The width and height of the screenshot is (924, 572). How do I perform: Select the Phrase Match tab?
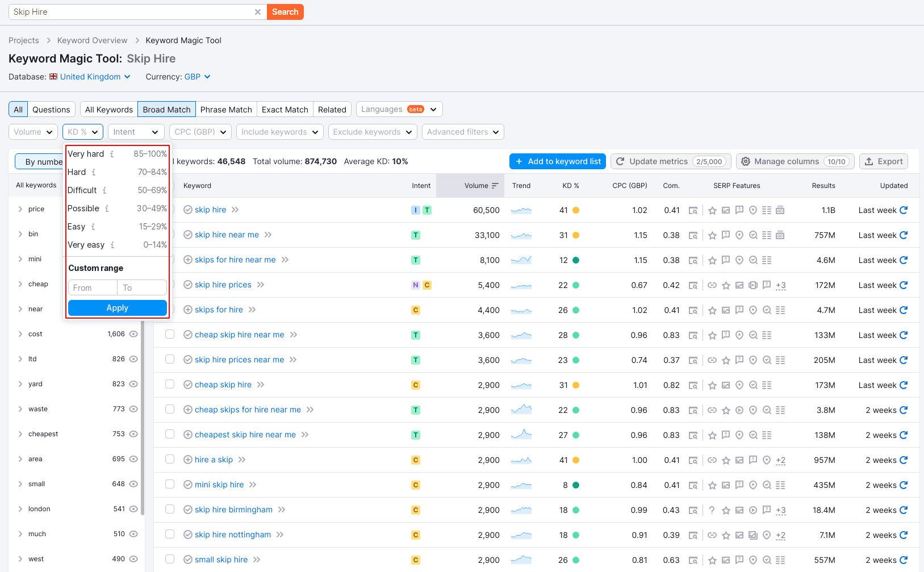tap(226, 110)
